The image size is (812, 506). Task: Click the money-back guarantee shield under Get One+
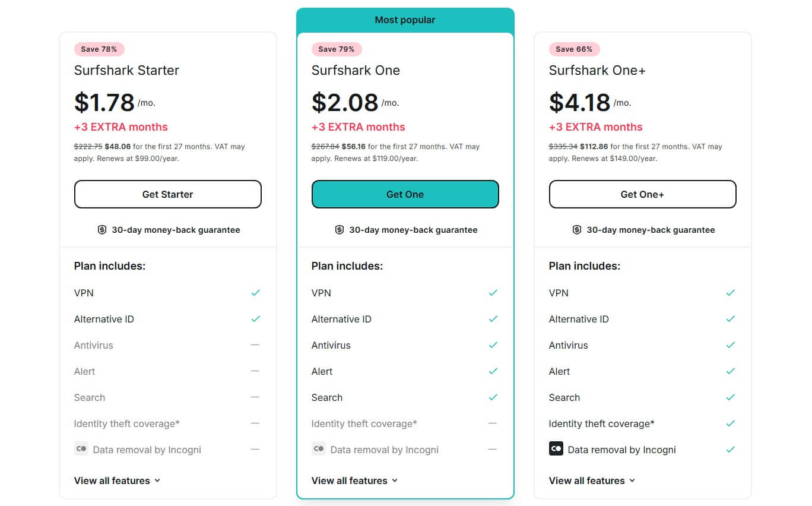pyautogui.click(x=576, y=229)
